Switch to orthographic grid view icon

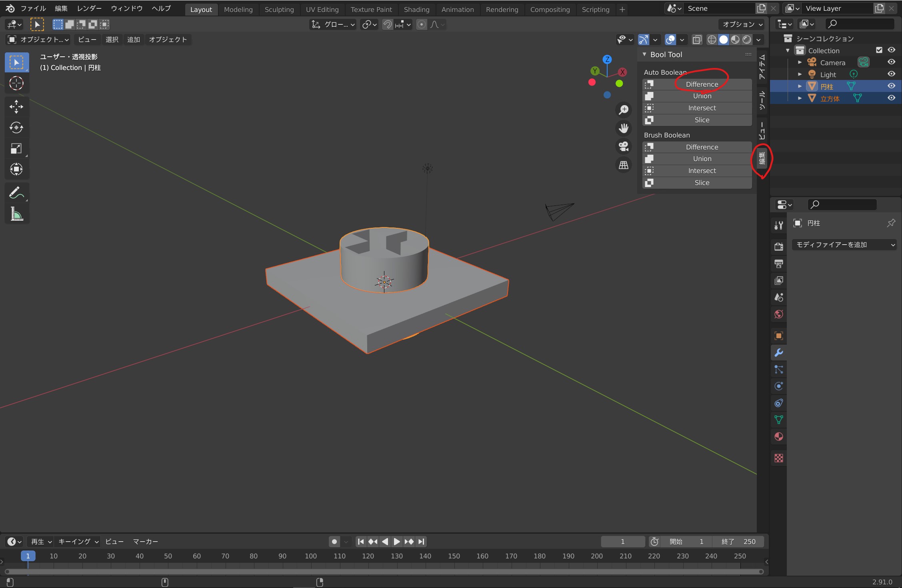[624, 165]
